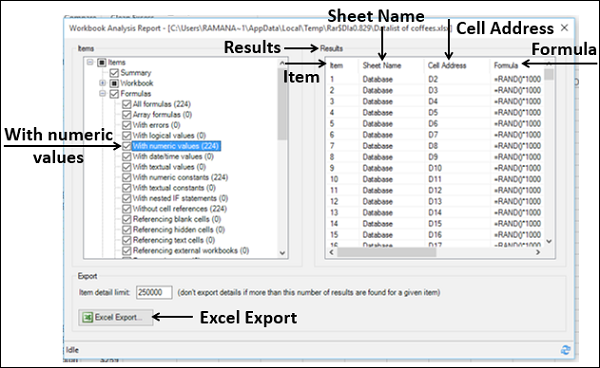Expand the Workbook tree node

[x=102, y=83]
